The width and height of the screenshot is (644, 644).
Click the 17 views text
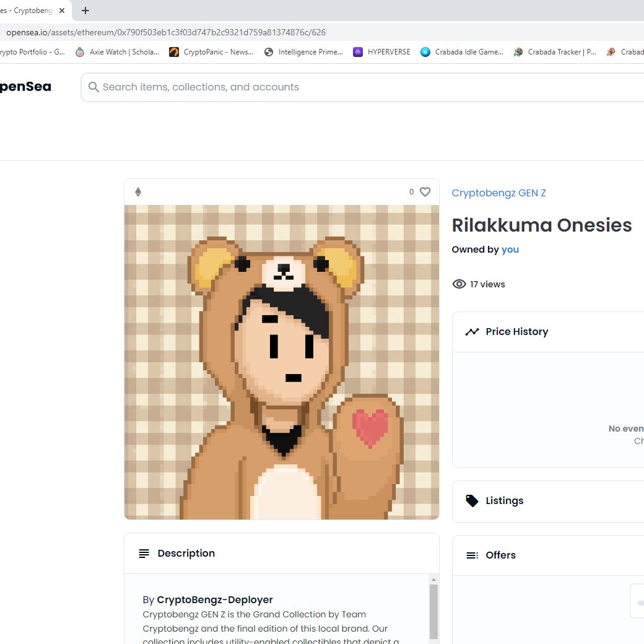click(x=487, y=284)
